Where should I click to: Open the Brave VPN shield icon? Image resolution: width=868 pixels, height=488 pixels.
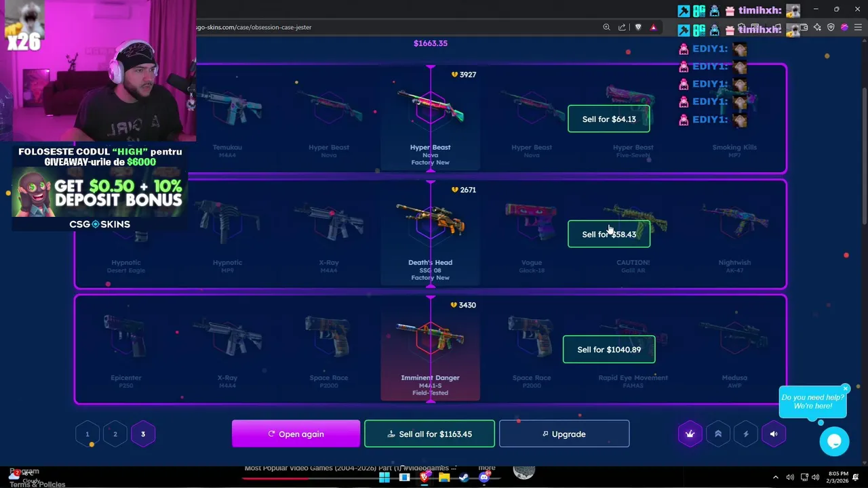831,27
